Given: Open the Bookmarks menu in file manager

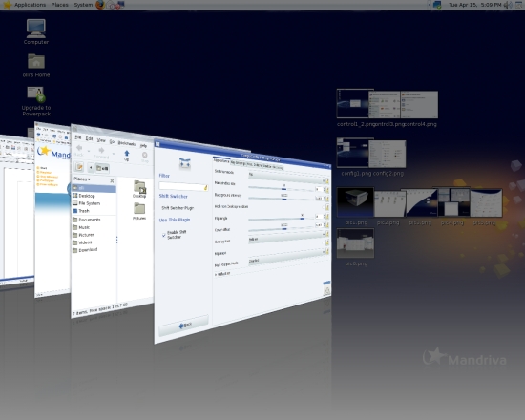Looking at the screenshot, I should 127,143.
